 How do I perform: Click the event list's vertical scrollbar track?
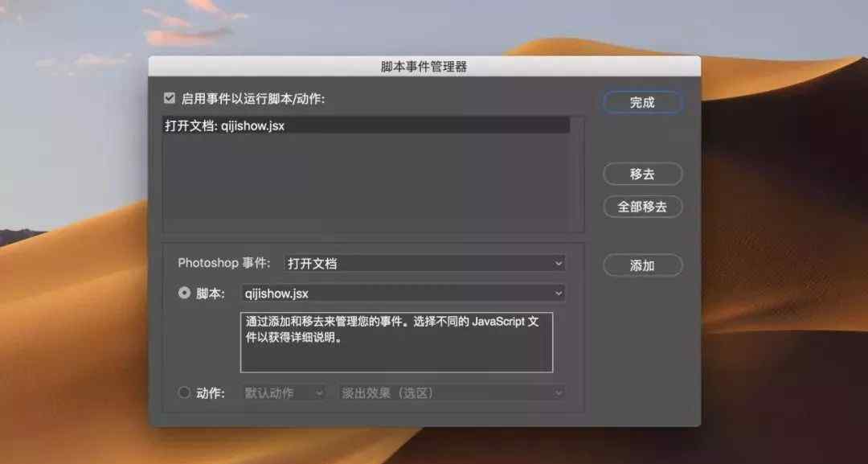pos(576,174)
